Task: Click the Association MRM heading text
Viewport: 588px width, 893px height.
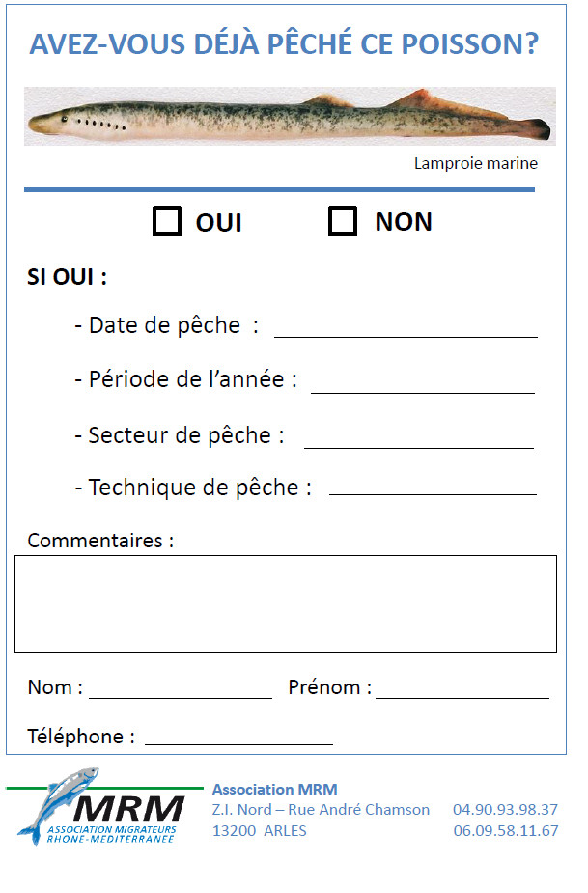Action: [274, 790]
